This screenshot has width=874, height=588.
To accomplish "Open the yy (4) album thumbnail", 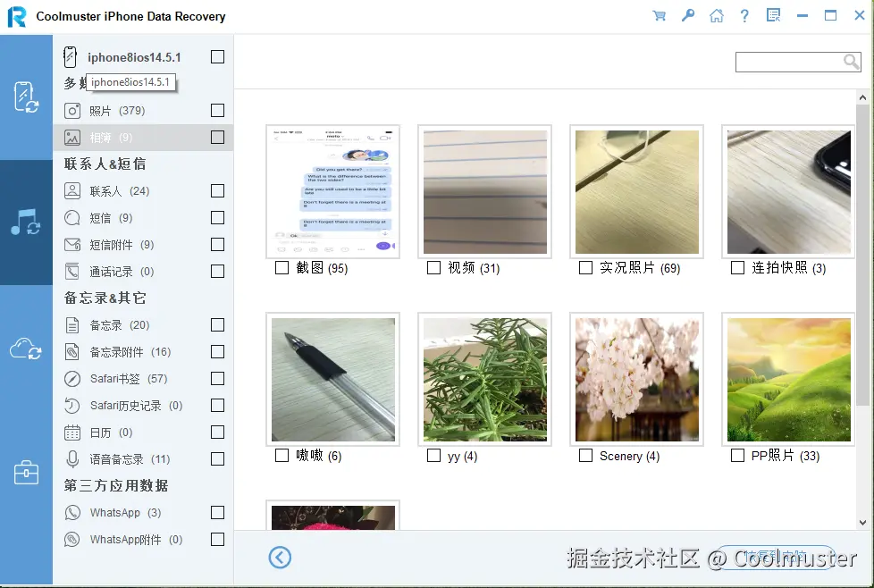I will [x=484, y=379].
